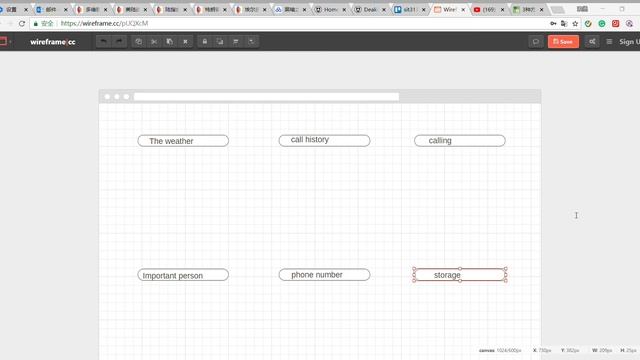Screen dimensions: 640x360
Task: Close the active Wireframe browser tab
Action: click(x=463, y=9)
